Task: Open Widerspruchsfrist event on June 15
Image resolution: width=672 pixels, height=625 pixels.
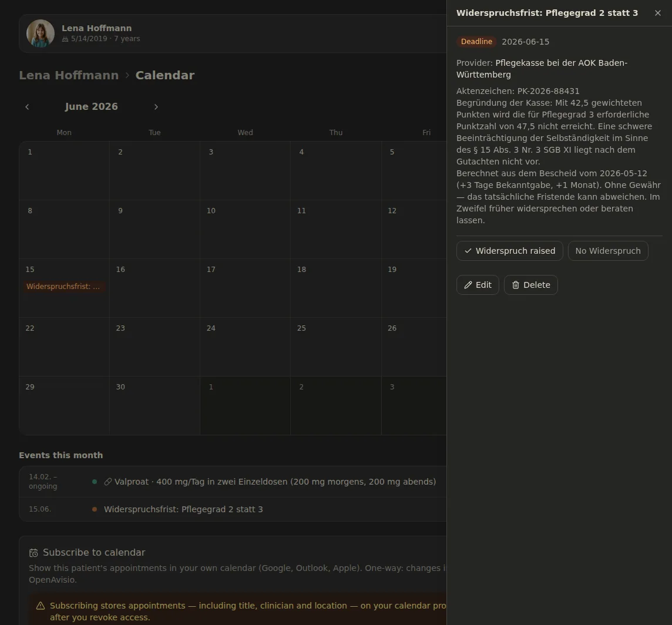Action: tap(63, 286)
